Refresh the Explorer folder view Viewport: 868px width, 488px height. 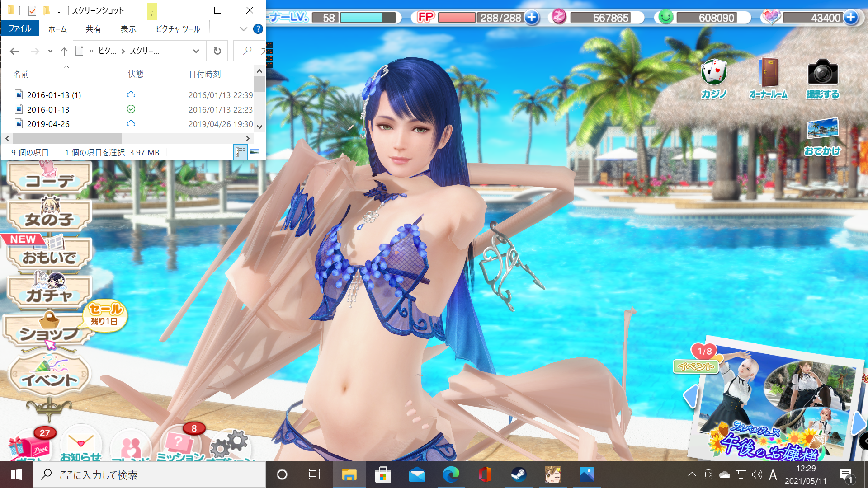217,51
